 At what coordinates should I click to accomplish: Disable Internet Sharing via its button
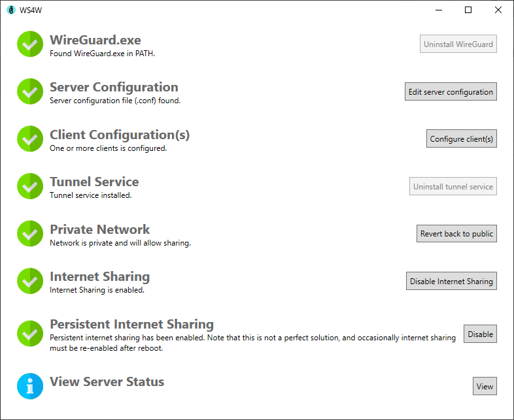click(x=451, y=282)
